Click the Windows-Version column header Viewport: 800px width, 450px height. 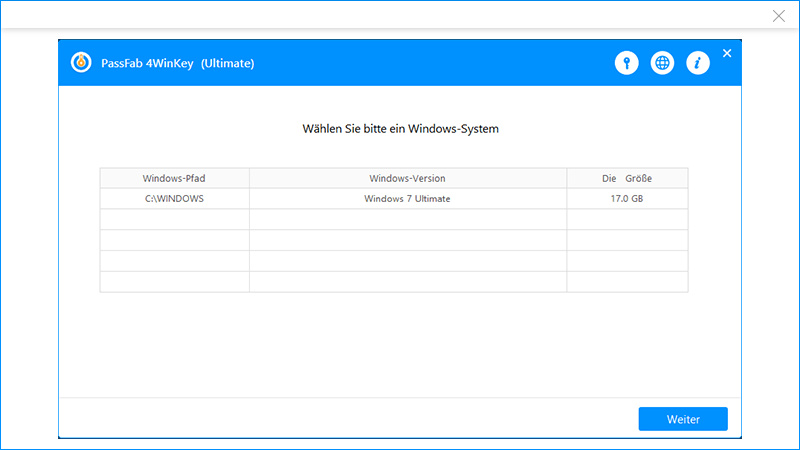pyautogui.click(x=407, y=178)
